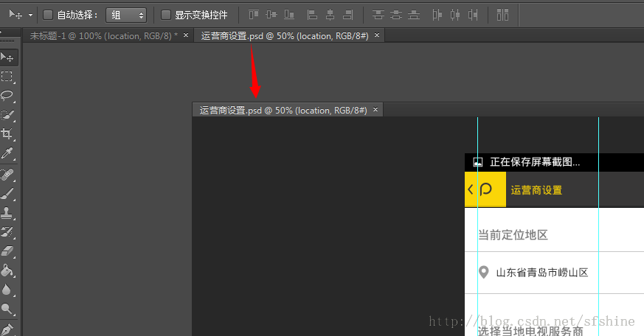The width and height of the screenshot is (644, 336).
Task: Click screenshot image icon in notification bar
Action: 478,162
